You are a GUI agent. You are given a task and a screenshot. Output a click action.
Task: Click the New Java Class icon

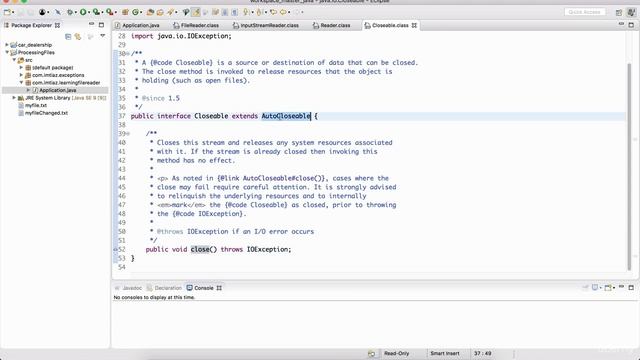(x=135, y=12)
